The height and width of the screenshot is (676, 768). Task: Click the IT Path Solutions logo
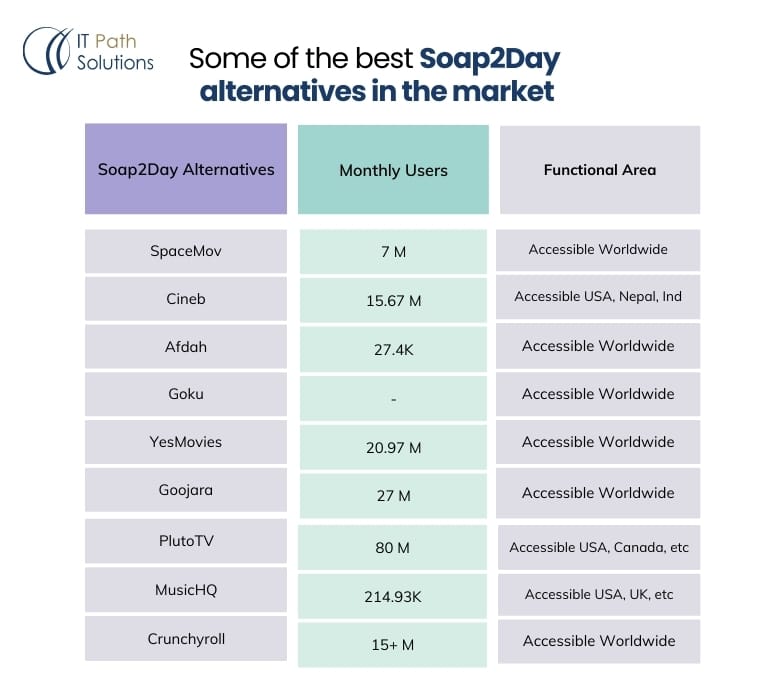89,50
